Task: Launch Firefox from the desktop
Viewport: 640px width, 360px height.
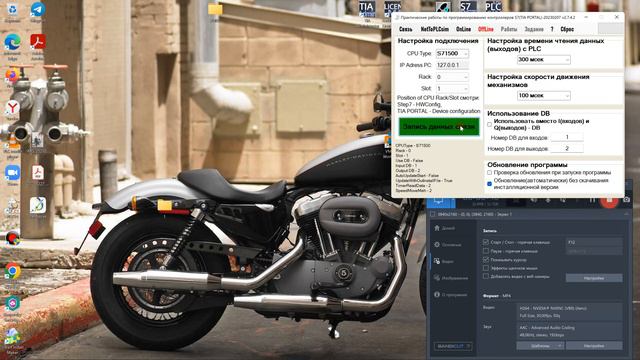Action: tap(11, 76)
